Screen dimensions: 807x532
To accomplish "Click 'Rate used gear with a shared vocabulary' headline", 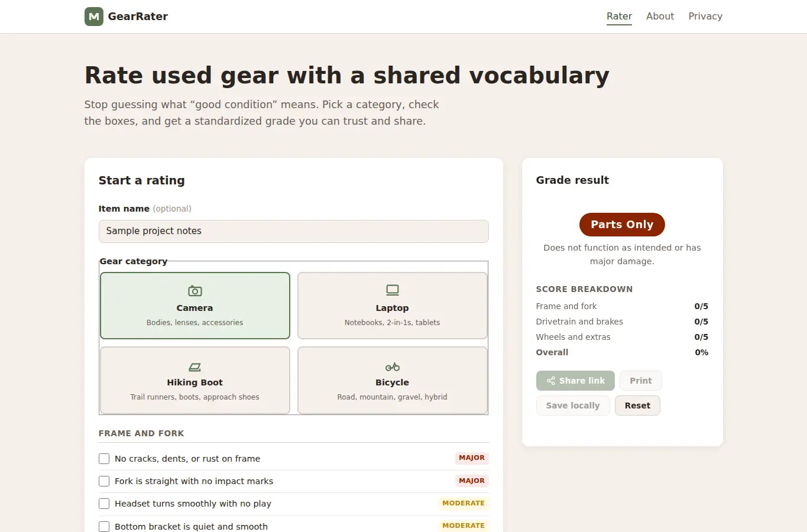I will click(346, 76).
